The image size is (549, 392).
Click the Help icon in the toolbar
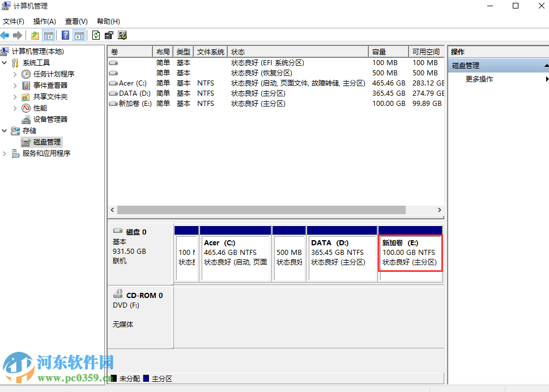(66, 35)
